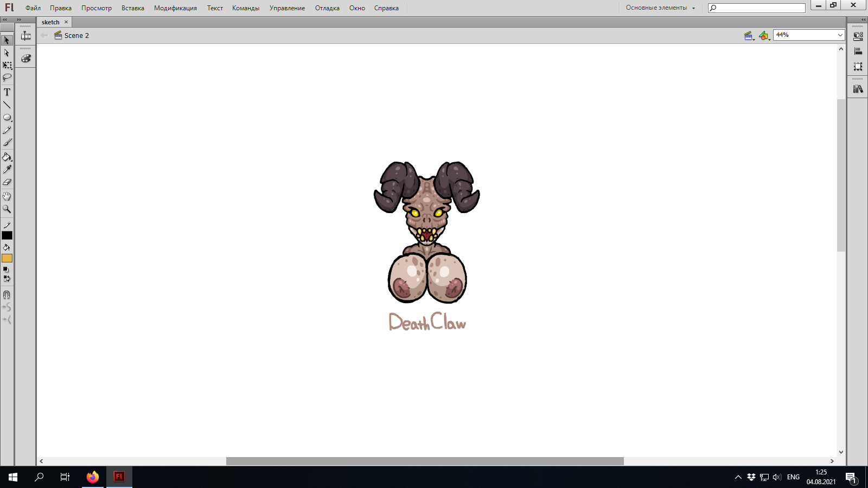
Task: Click inside the help search field
Action: 757,8
